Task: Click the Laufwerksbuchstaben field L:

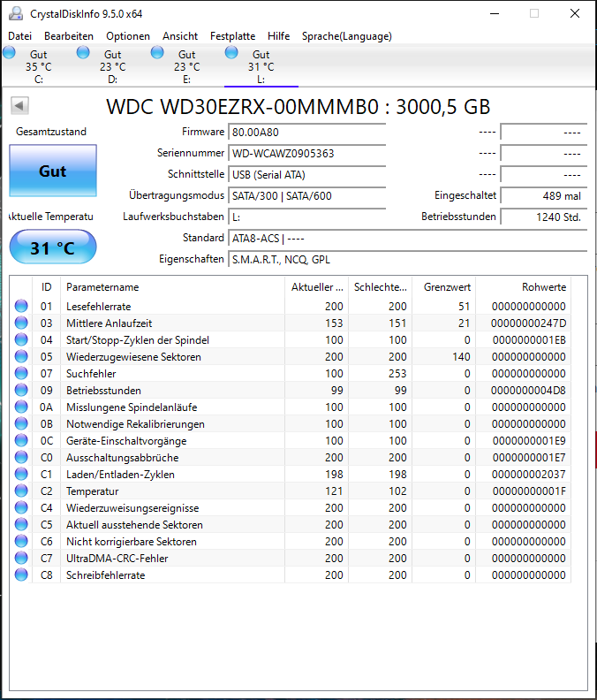Action: pos(307,217)
